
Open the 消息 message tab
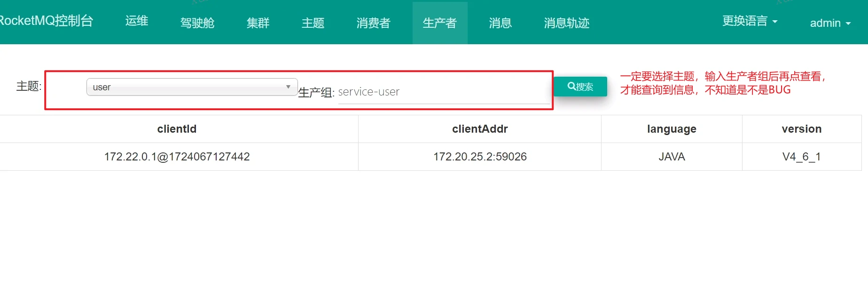[500, 23]
